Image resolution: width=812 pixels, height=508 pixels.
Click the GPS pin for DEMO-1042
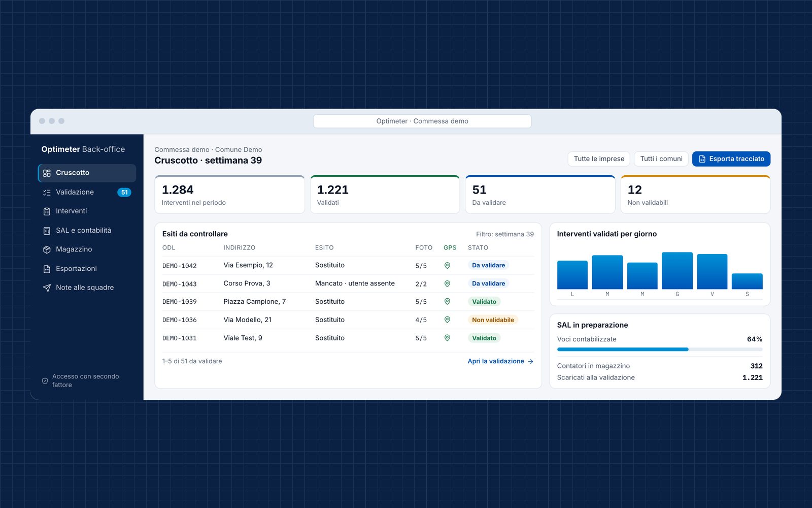point(447,265)
